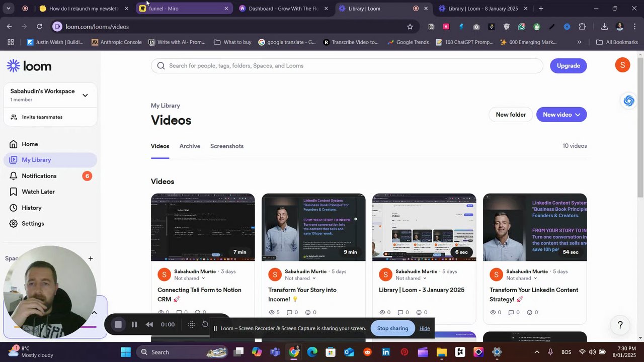Open the All Bookmarks folder
Screen dimensions: 644x362
(x=617, y=42)
